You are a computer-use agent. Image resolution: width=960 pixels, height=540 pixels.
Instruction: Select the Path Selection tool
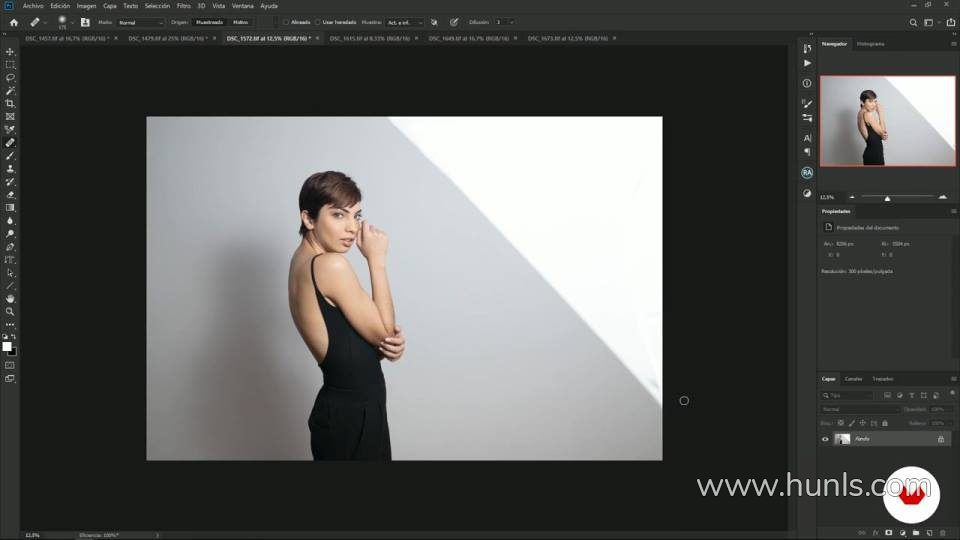(10, 273)
